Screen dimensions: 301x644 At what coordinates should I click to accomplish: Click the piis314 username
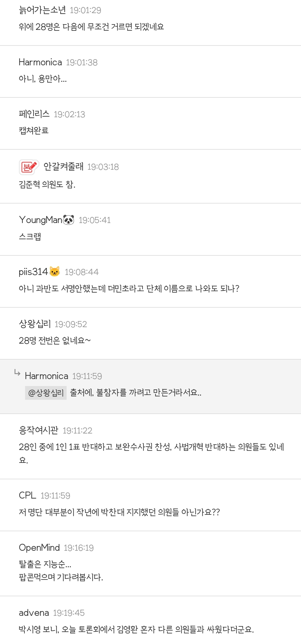(x=33, y=272)
